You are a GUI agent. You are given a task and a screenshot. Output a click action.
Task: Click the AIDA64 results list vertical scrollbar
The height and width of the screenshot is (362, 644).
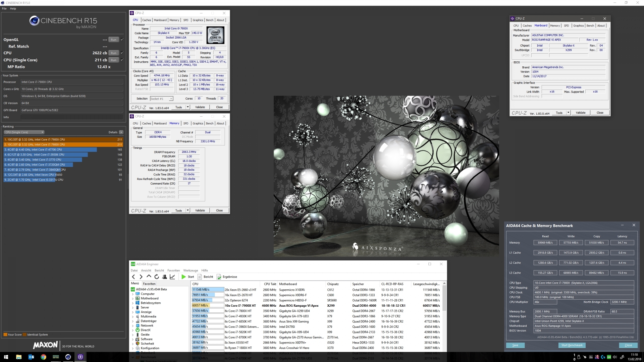pos(444,316)
